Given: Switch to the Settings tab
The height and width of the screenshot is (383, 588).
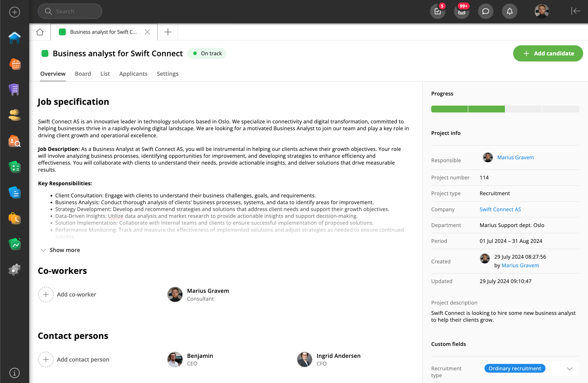Looking at the screenshot, I should coord(168,74).
